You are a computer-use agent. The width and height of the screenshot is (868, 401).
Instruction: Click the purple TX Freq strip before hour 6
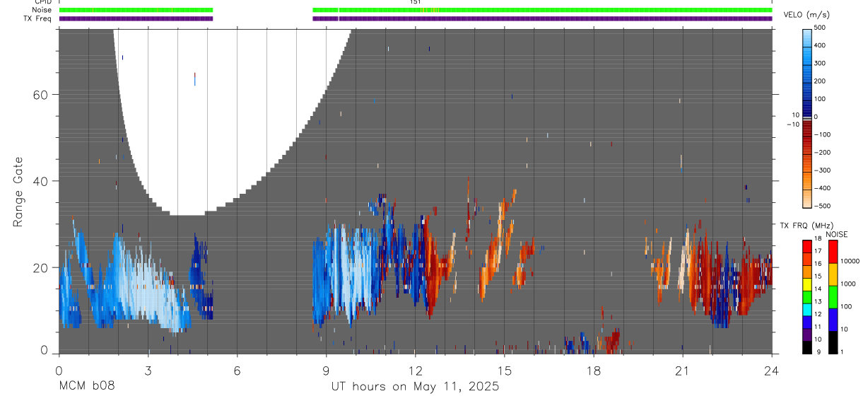coord(136,18)
